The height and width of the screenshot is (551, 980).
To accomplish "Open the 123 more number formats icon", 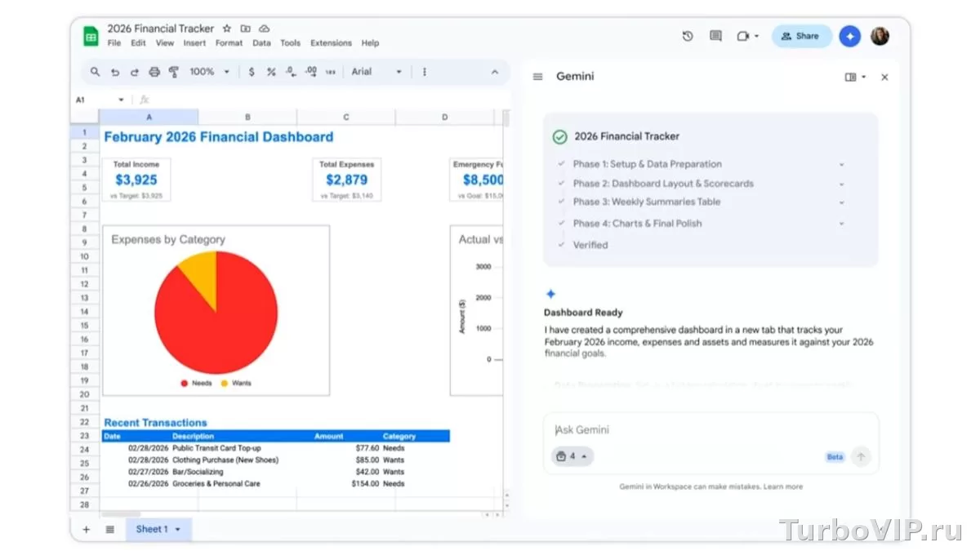I will (330, 72).
